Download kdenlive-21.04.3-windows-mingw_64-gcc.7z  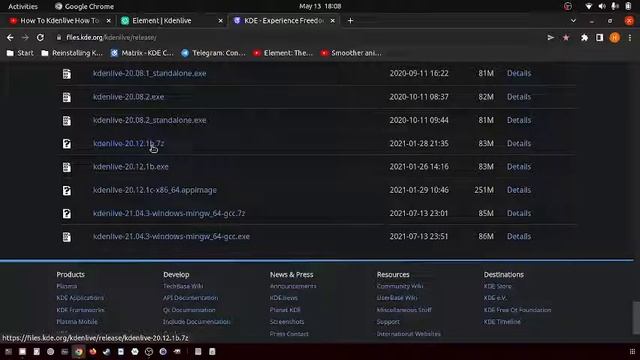(169, 213)
